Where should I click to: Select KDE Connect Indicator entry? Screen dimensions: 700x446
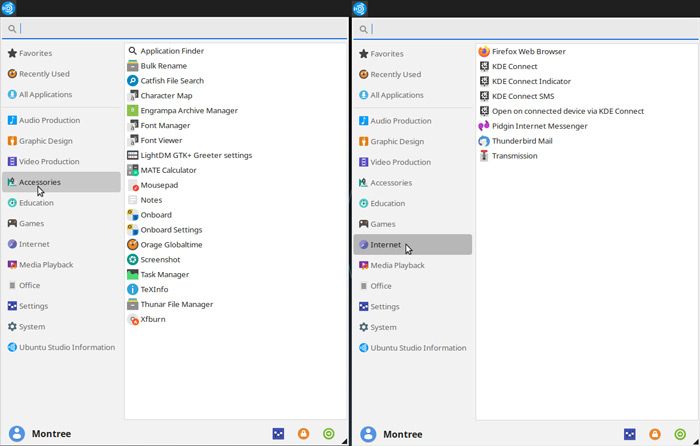coord(531,81)
